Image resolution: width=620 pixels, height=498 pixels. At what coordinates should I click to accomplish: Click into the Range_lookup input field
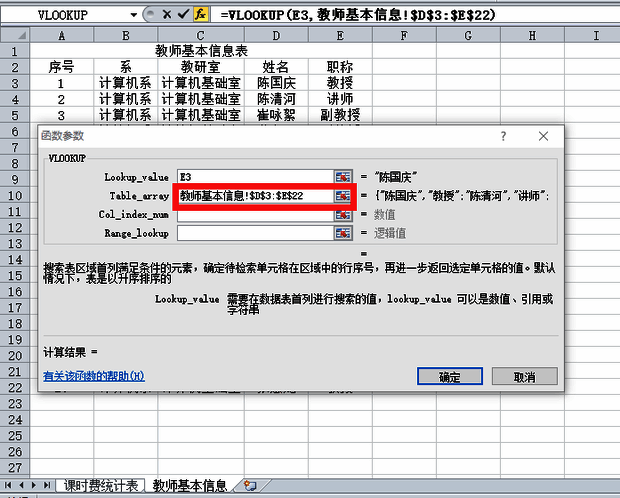(255, 233)
